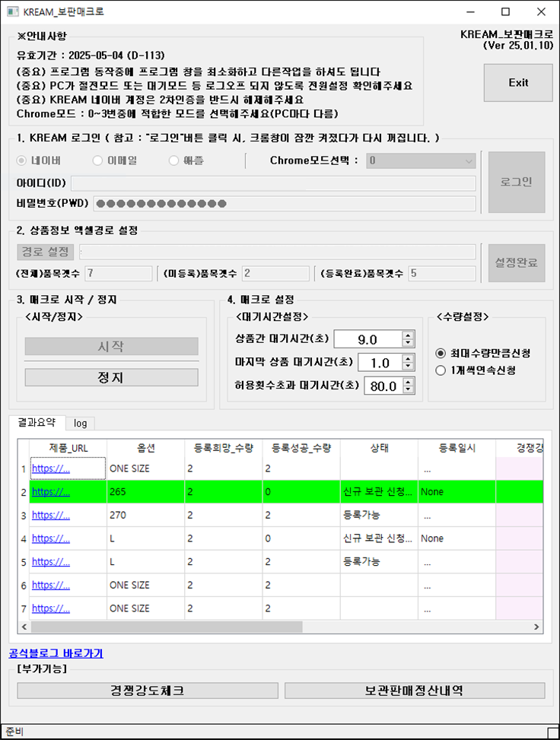This screenshot has height=740, width=560.
Task: Open the https link in row 2
Action: pos(51,492)
